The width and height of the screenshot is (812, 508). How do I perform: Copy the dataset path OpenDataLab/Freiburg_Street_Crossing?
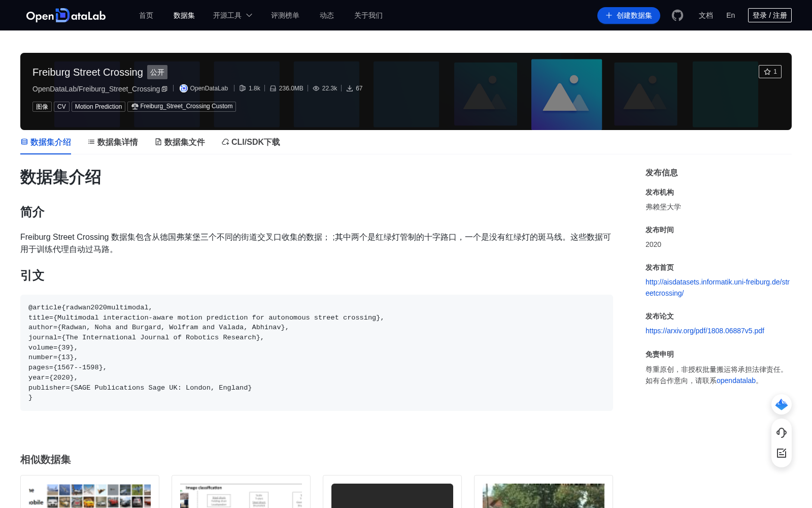tap(164, 89)
